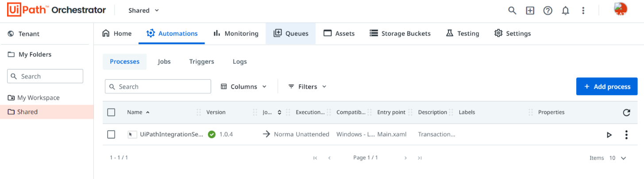
Task: Go to previous page
Action: point(329,158)
